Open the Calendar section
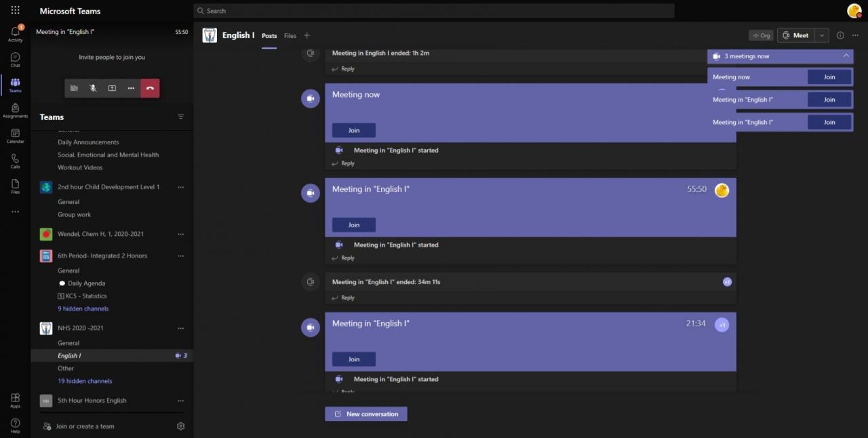Screen dimensions: 868x438 (15, 136)
